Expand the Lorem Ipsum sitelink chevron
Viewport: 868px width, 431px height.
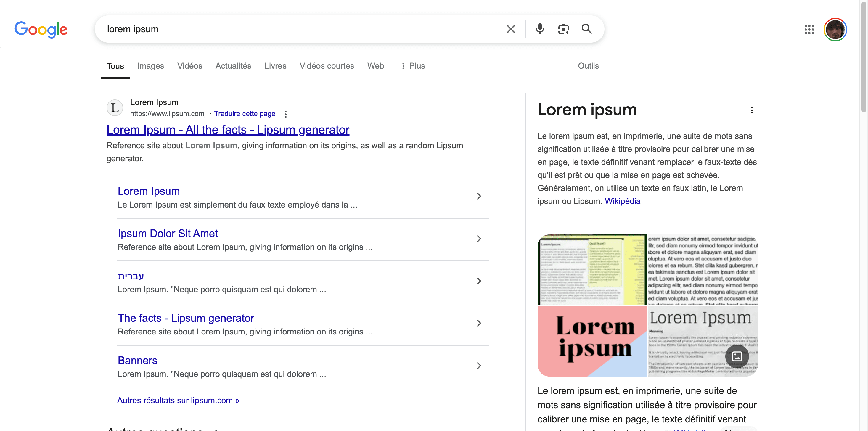[479, 197]
